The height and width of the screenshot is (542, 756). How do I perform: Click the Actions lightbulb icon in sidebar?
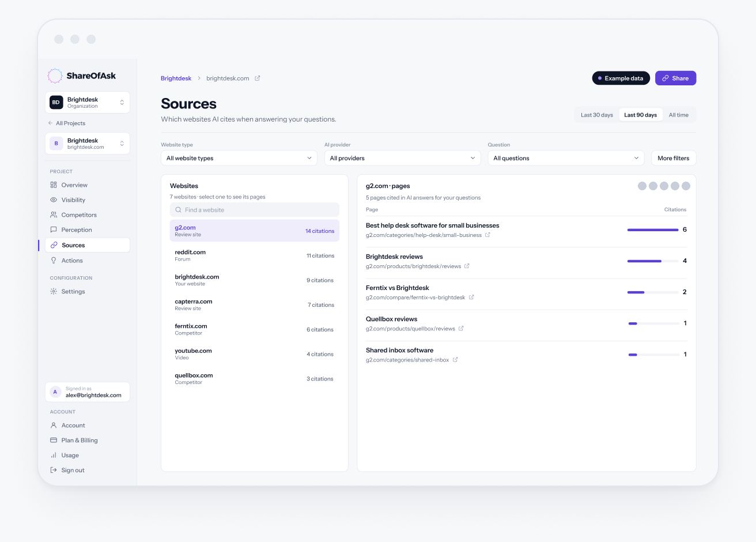54,261
